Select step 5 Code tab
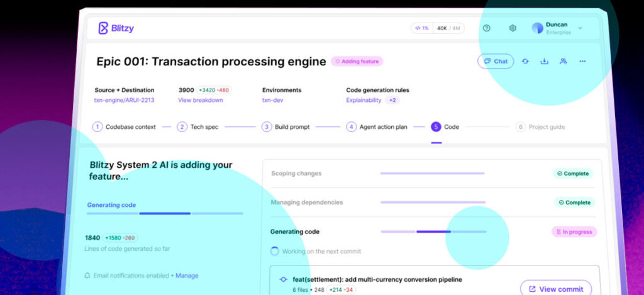The width and height of the screenshot is (644, 295). click(445, 127)
